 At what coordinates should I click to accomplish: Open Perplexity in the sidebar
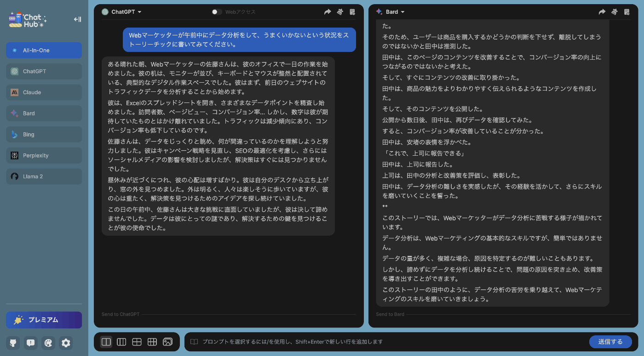click(44, 156)
